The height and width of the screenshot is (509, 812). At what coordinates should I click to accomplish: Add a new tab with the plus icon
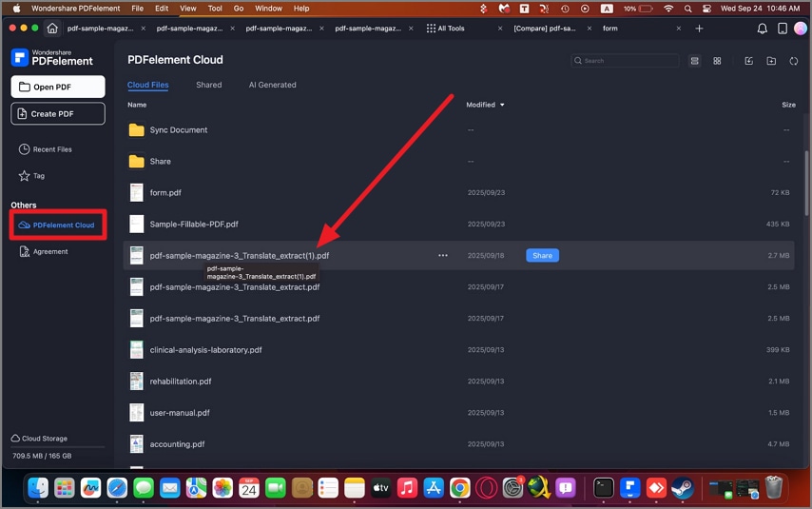point(699,29)
